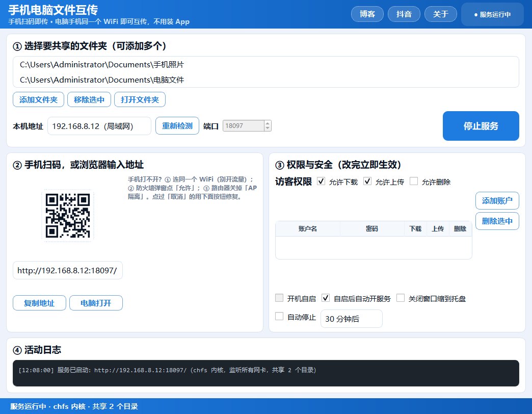Select the 手机照片 folder row
Image resolution: width=532 pixels, height=414 pixels.
click(x=265, y=64)
